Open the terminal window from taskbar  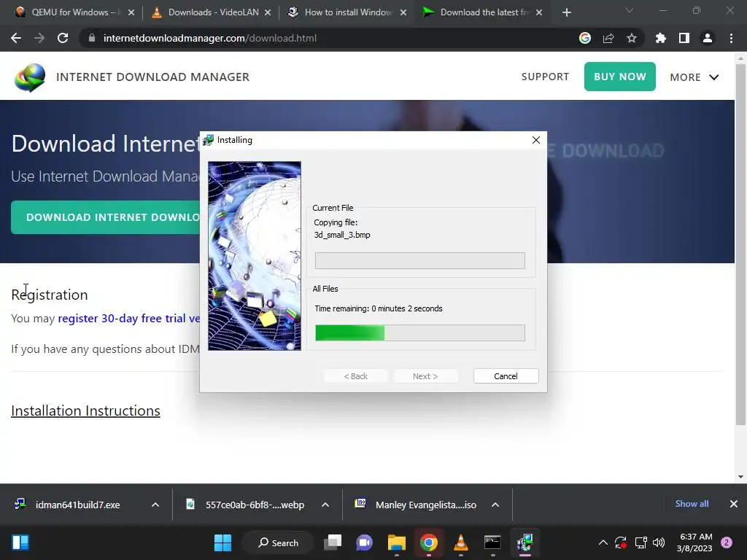pyautogui.click(x=492, y=542)
